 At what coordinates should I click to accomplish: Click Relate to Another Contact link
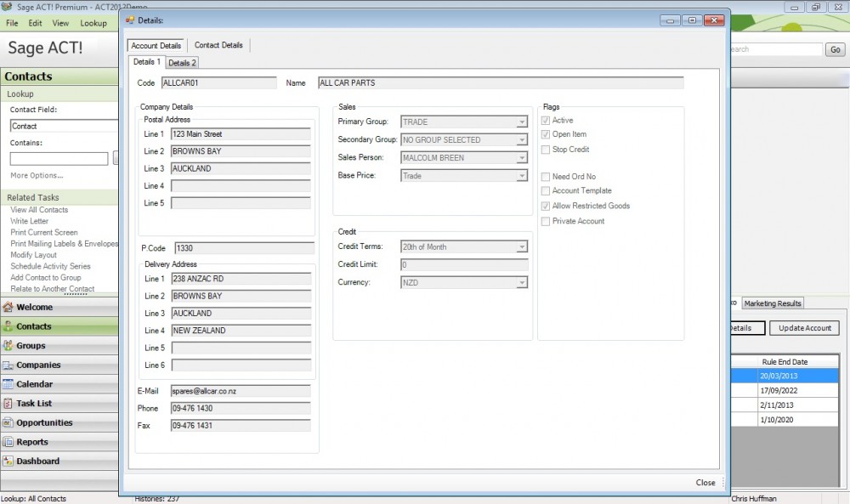[52, 289]
